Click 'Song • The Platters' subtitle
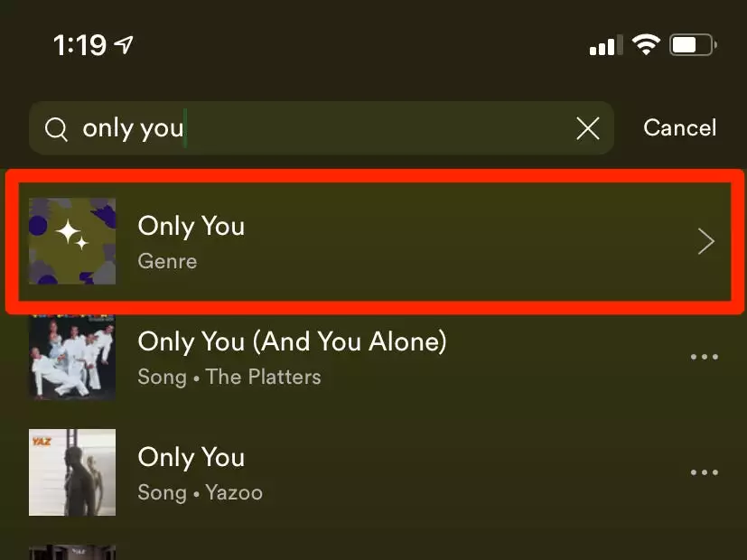 point(229,377)
